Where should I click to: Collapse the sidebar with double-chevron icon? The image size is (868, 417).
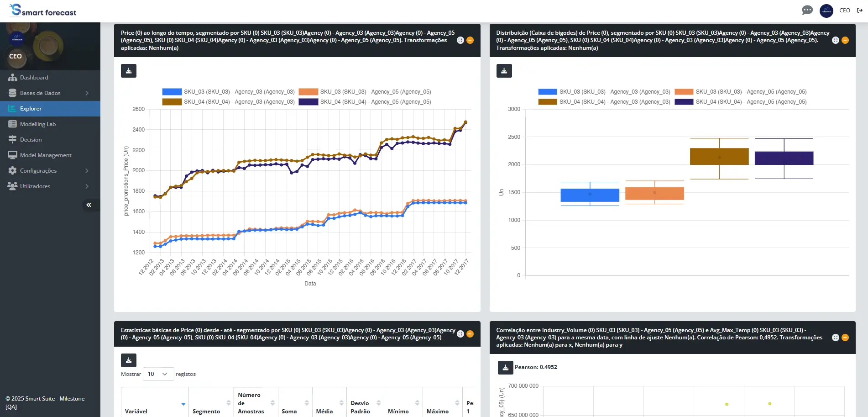point(89,205)
